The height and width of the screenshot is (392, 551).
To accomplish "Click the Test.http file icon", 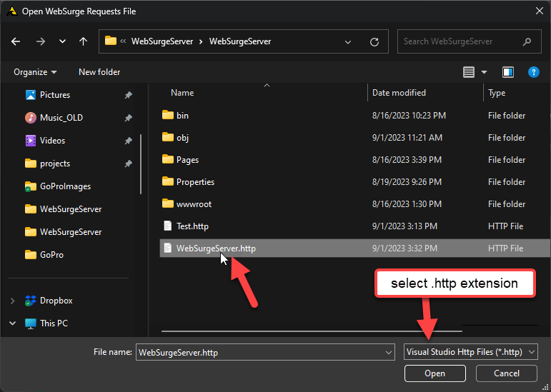I will [168, 226].
